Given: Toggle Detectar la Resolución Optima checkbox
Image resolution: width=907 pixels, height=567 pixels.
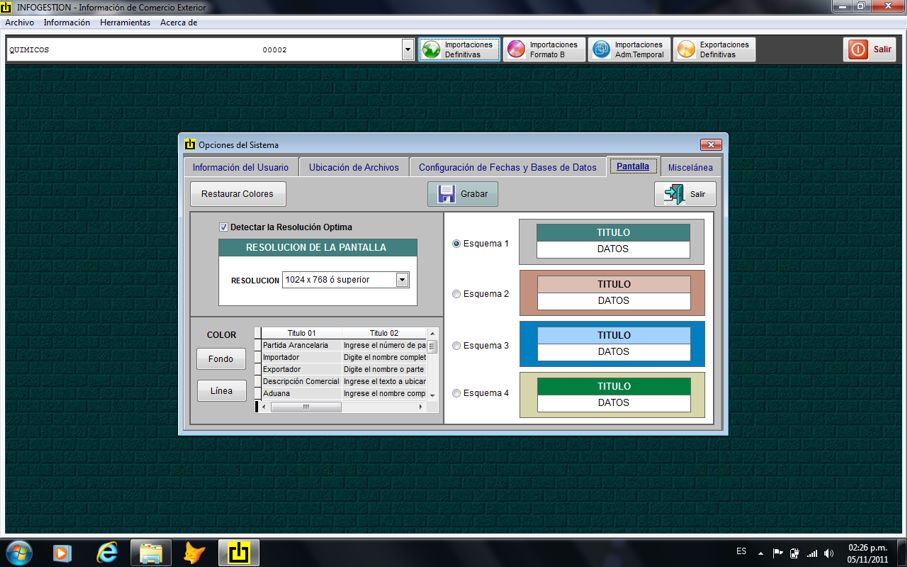Looking at the screenshot, I should pyautogui.click(x=224, y=227).
